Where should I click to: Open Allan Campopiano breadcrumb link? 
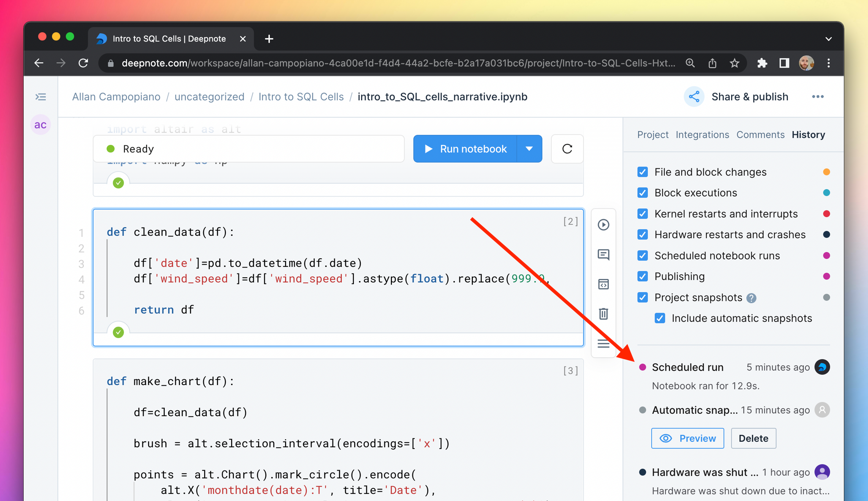pos(116,97)
